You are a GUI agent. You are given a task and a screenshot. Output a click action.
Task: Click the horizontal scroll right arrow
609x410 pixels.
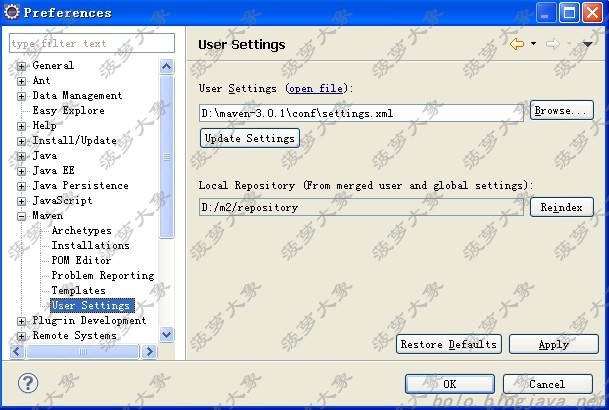(x=149, y=352)
